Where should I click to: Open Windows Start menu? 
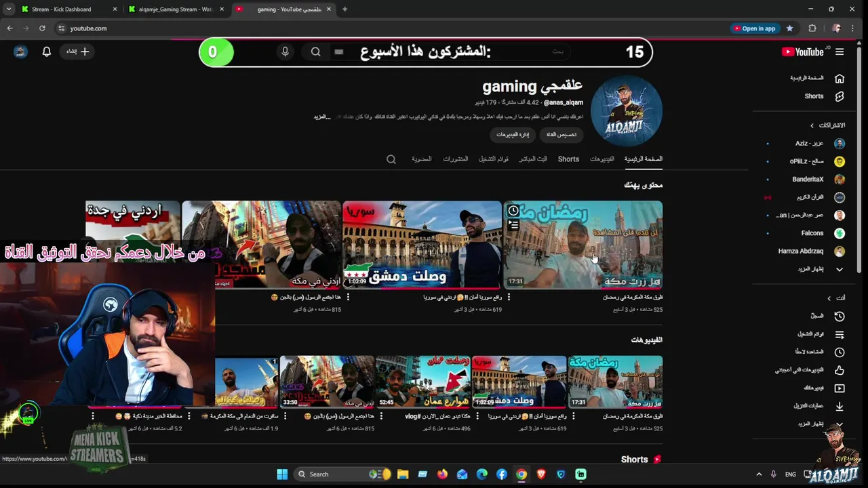point(282,474)
